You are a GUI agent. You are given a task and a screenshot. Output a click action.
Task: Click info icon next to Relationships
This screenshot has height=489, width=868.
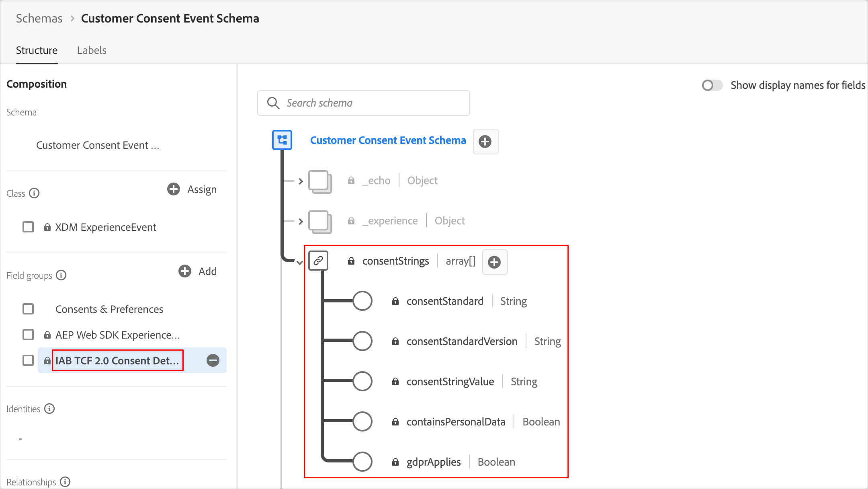65,482
